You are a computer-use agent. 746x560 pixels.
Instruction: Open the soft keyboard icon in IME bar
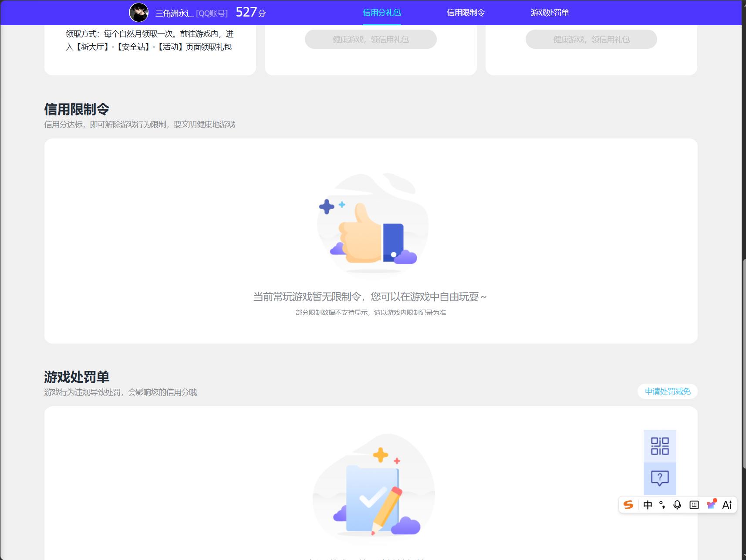coord(694,505)
